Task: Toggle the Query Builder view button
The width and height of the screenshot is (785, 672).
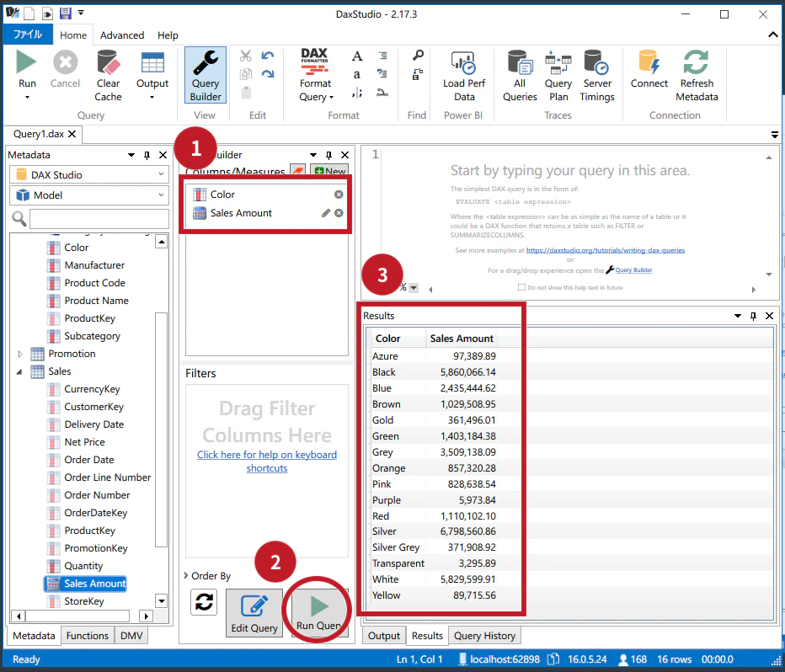Action: point(206,76)
